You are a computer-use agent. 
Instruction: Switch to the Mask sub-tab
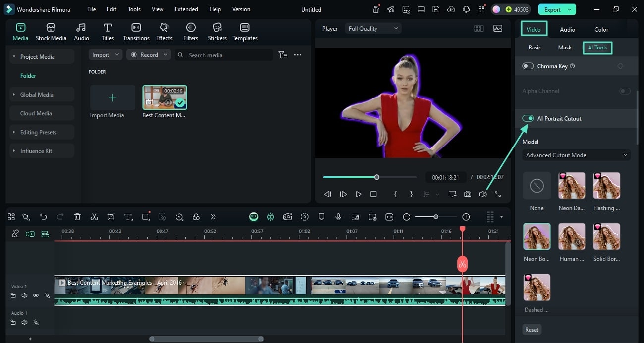[565, 48]
